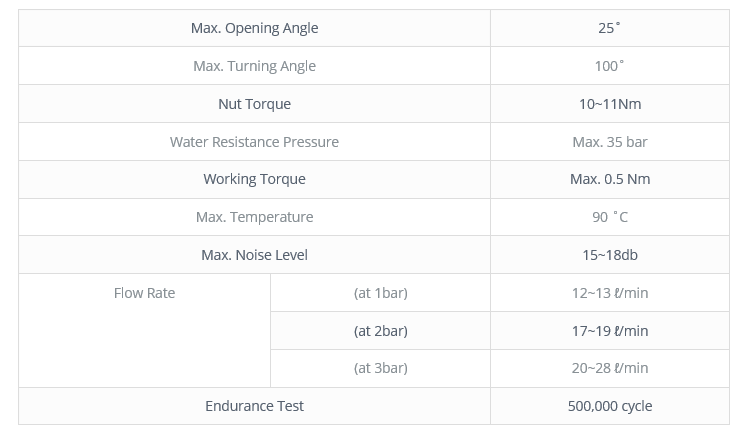Click the Flow Rate label
The height and width of the screenshot is (435, 748).
point(145,293)
